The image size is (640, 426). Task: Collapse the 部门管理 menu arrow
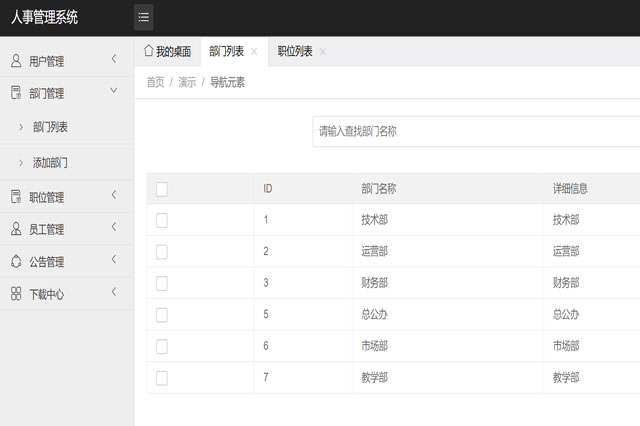114,92
